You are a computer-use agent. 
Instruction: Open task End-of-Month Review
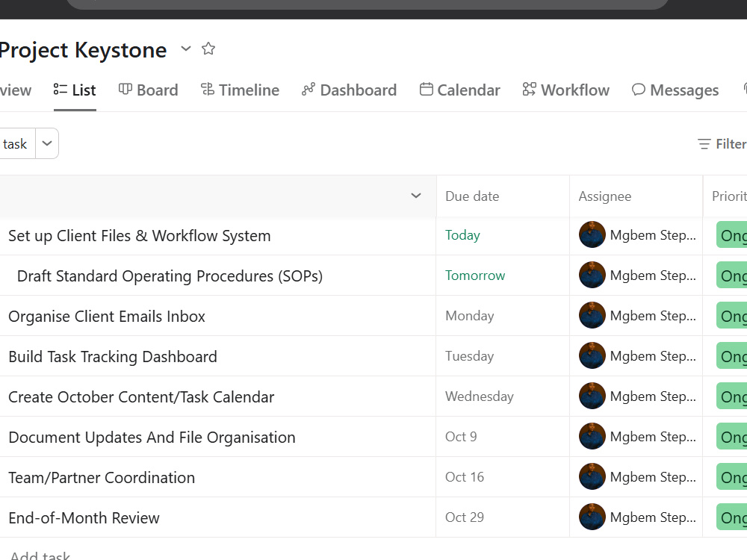[x=84, y=517]
